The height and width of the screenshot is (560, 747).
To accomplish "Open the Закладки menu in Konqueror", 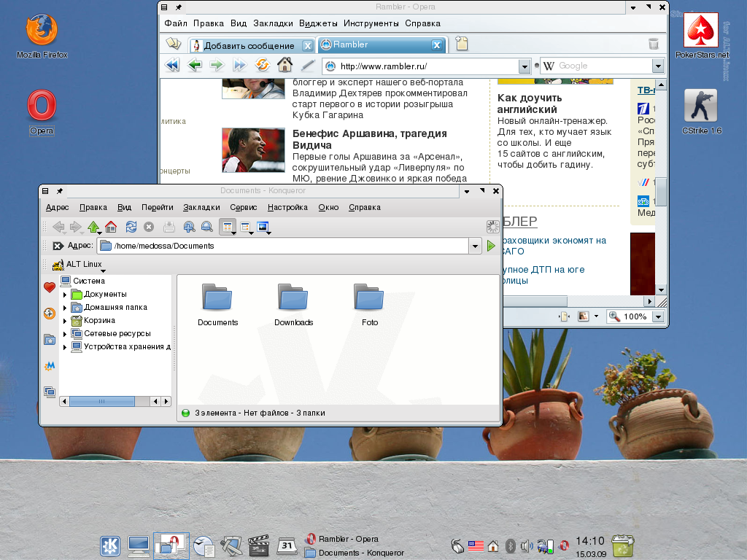I will point(201,207).
